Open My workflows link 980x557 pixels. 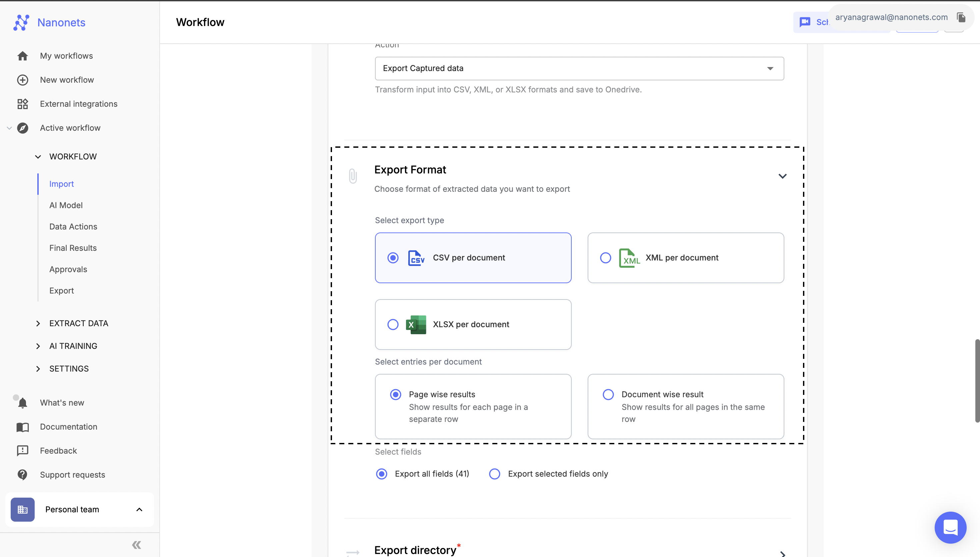point(67,56)
